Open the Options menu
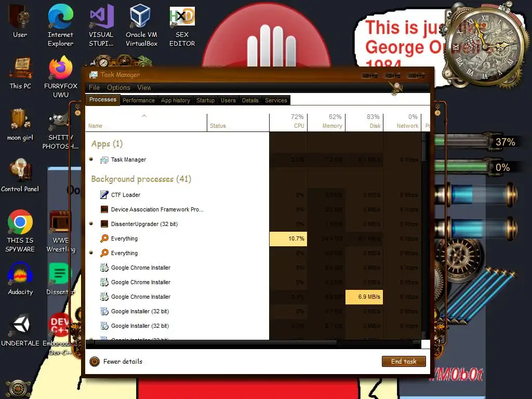This screenshot has width=532, height=399. [118, 87]
